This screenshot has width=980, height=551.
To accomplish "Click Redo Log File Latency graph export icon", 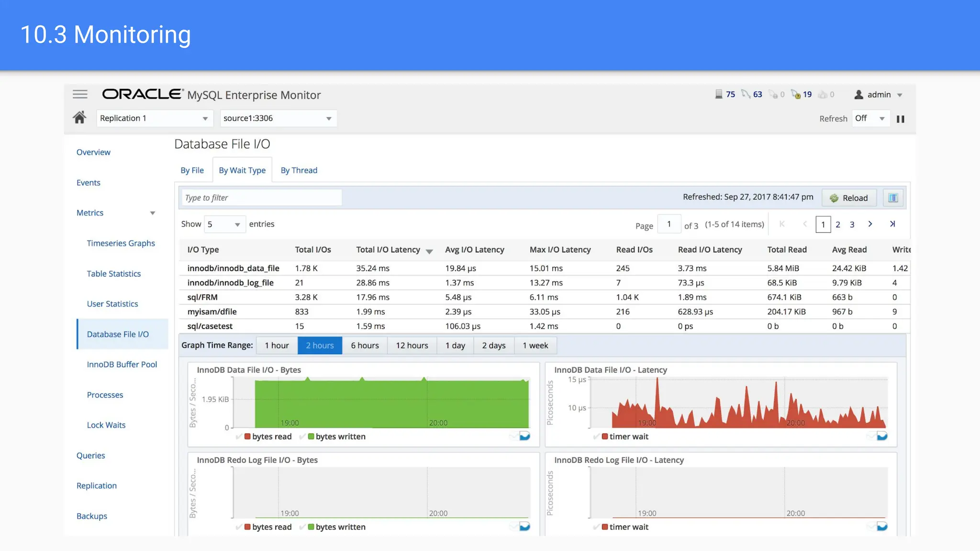I will coord(882,526).
